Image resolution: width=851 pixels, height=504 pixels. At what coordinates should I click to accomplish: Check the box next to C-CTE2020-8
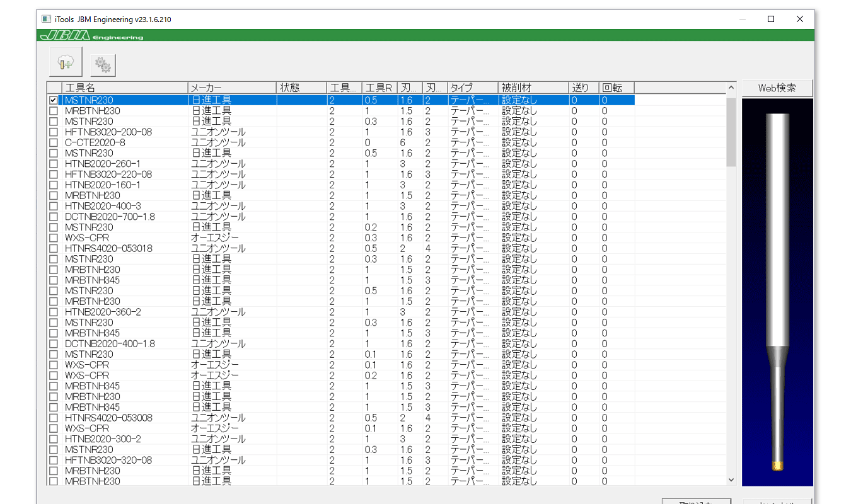tap(54, 143)
